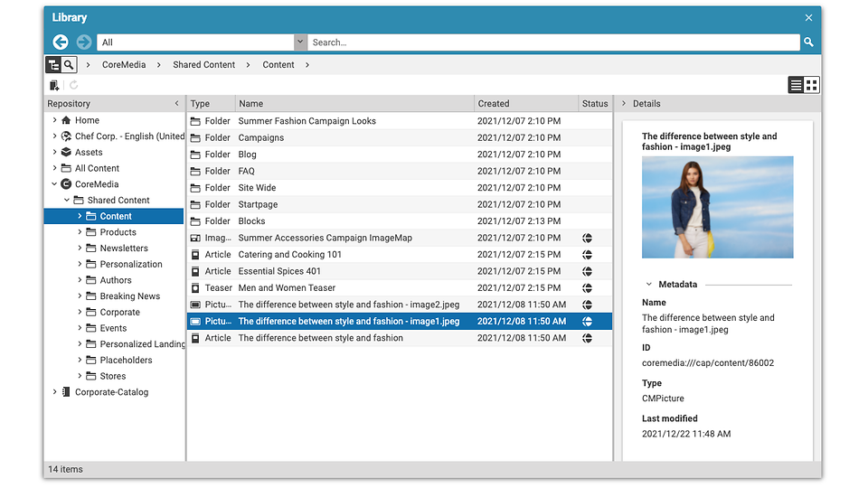The image size is (868, 488).
Task: Expand the Home tree node
Action: coord(54,120)
